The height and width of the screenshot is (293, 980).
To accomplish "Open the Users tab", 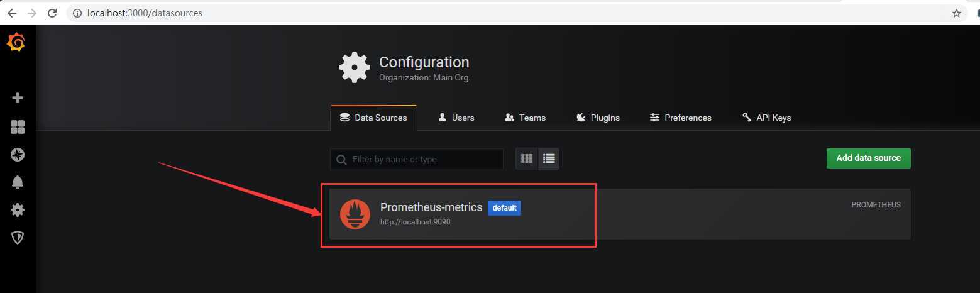I will (x=456, y=118).
